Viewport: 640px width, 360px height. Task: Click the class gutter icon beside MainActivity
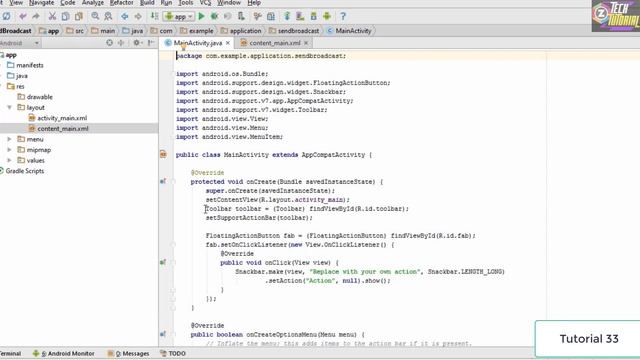[x=163, y=155]
